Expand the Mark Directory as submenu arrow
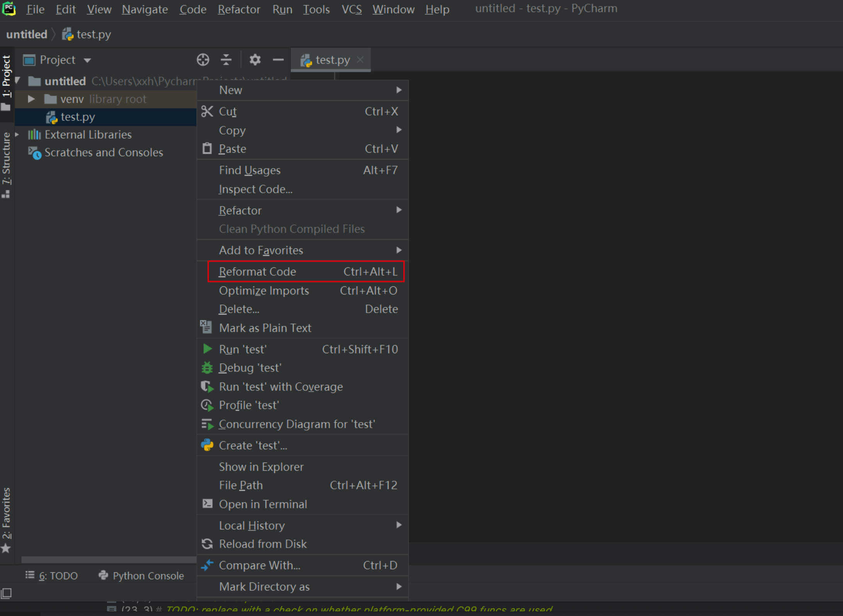This screenshot has height=616, width=843. click(399, 586)
